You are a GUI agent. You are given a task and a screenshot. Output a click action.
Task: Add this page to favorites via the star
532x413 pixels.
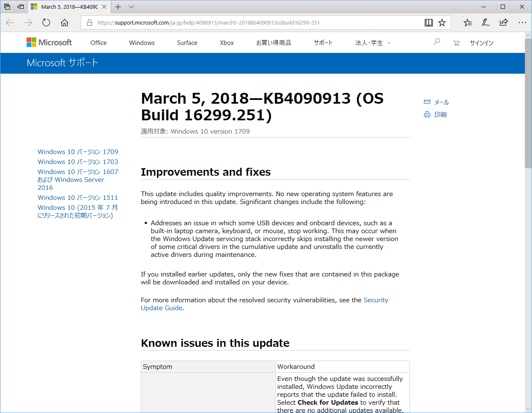[442, 22]
